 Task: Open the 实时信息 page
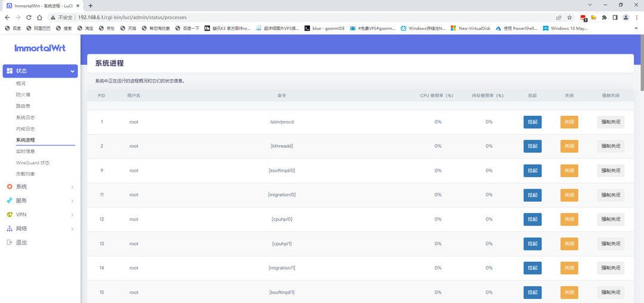(x=26, y=151)
